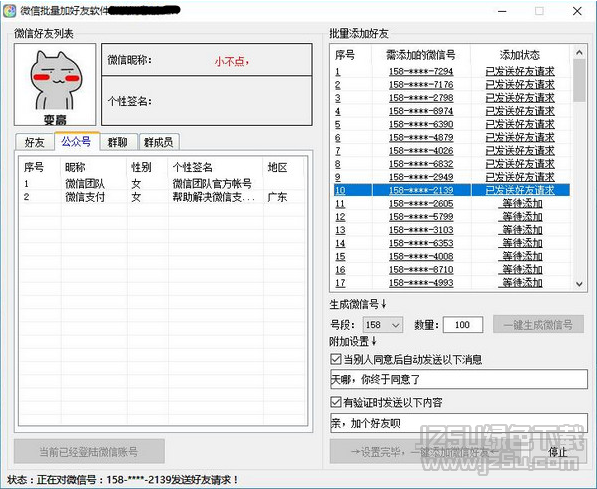Click the app icon in title bar
This screenshot has height=489, width=597.
pos(10,10)
